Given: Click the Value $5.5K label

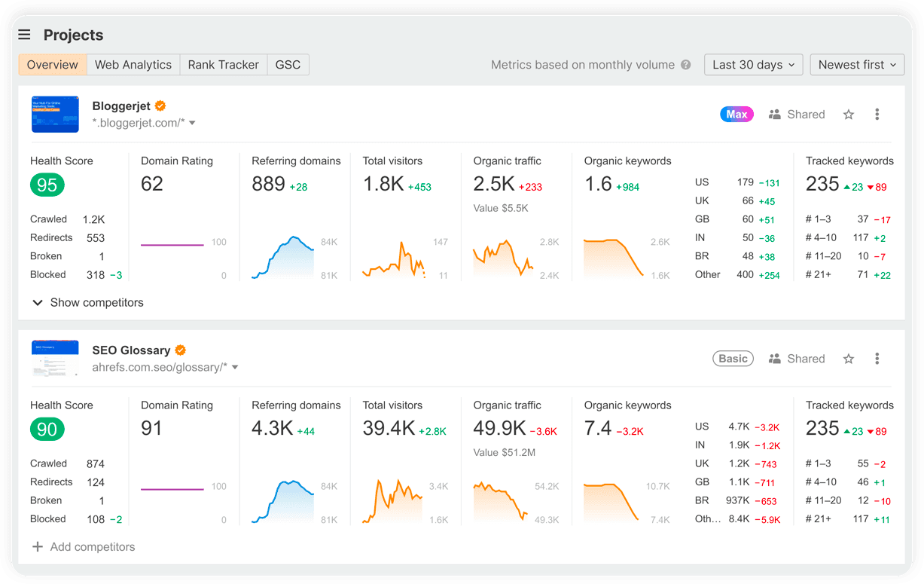Looking at the screenshot, I should [x=501, y=208].
